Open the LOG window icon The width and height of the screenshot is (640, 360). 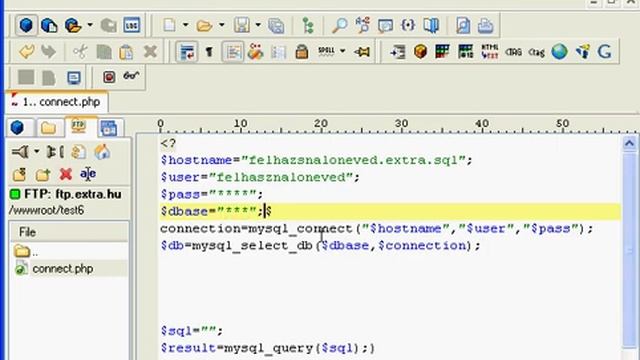(x=131, y=25)
